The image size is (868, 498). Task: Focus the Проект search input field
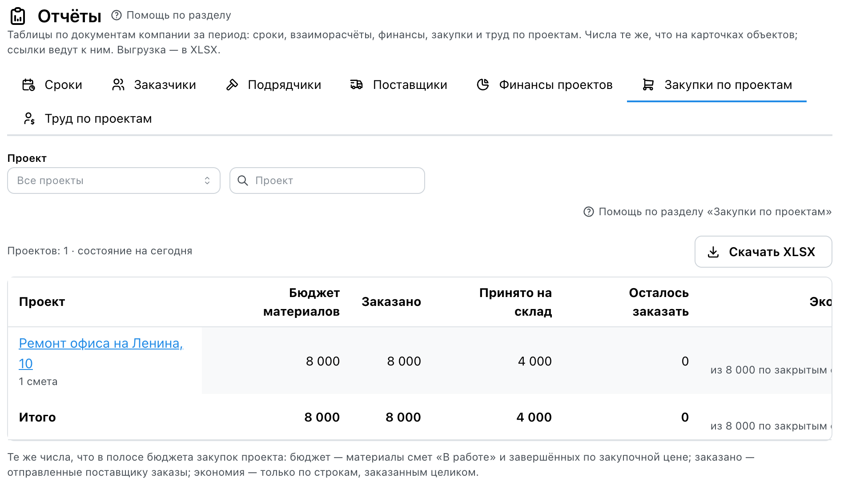click(327, 181)
